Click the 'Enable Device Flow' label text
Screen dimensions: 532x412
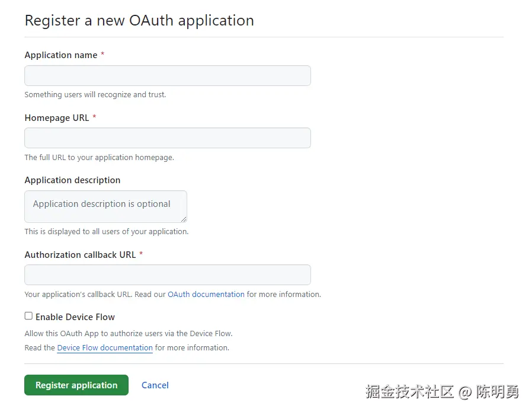(x=75, y=317)
